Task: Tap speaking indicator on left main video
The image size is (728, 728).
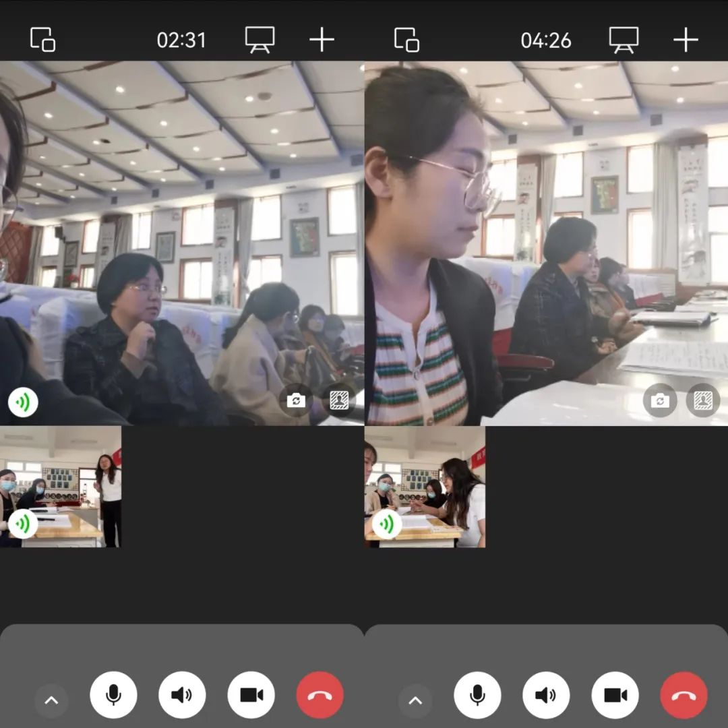Action: 23,402
